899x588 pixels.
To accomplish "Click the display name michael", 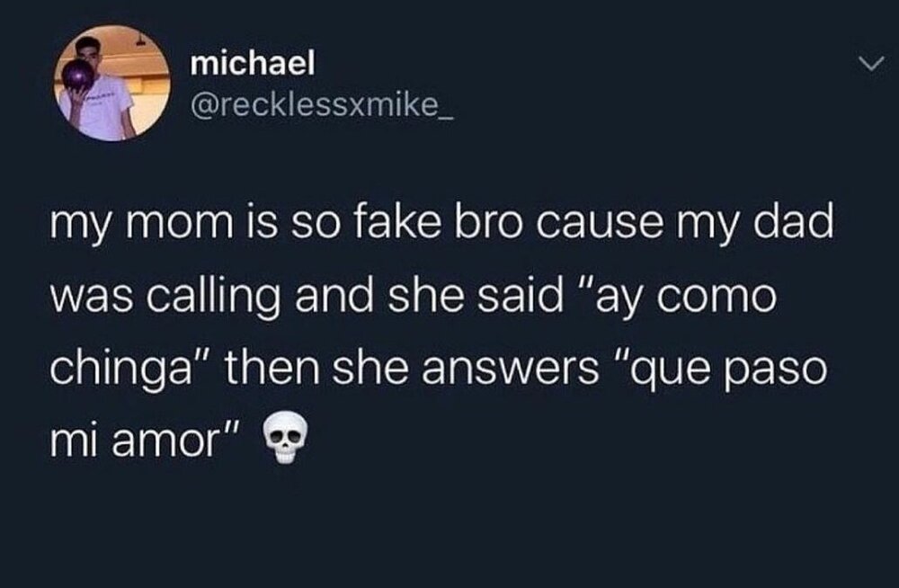I will point(253,63).
